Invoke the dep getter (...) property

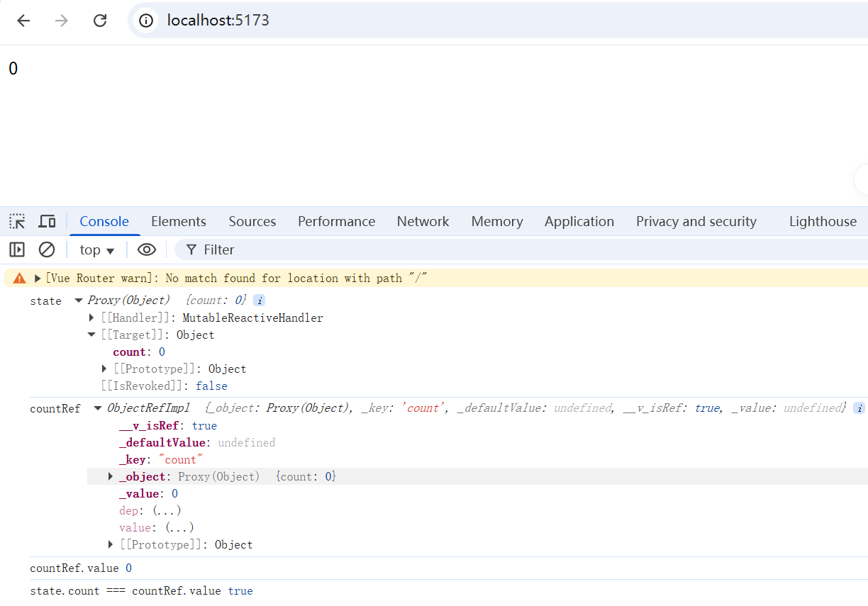167,511
